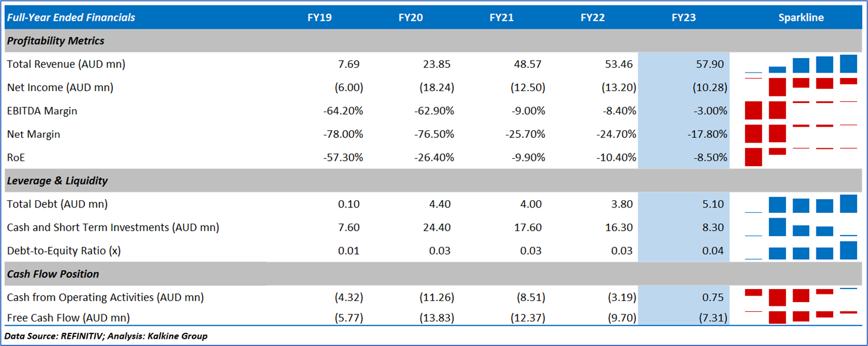Select the Debt-to-Equity Ratio sparkline
The height and width of the screenshot is (346, 868).
tap(801, 251)
